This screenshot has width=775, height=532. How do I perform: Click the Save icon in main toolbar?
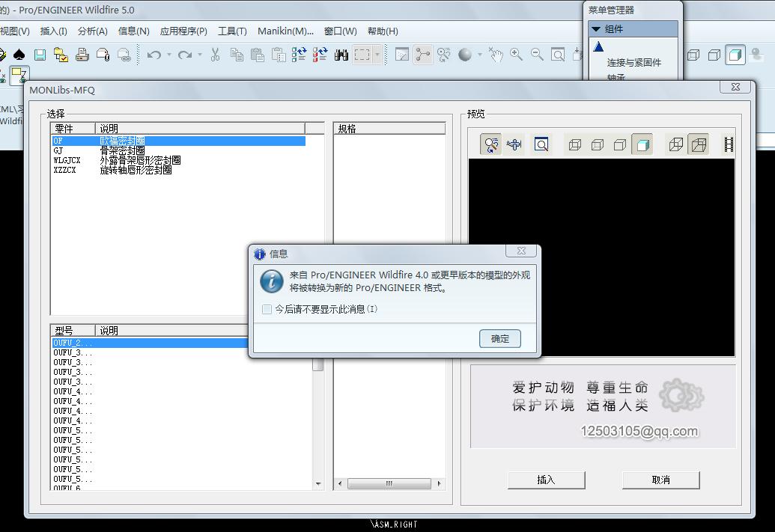point(40,55)
